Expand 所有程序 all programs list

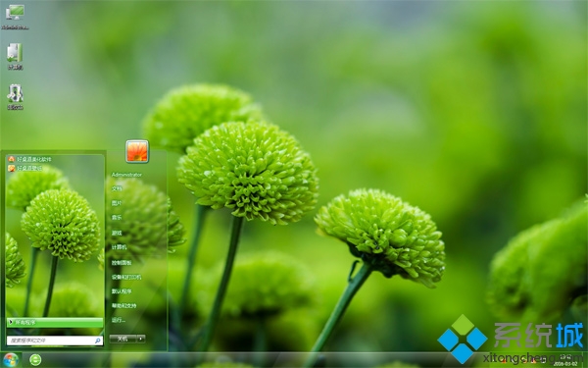(55, 322)
